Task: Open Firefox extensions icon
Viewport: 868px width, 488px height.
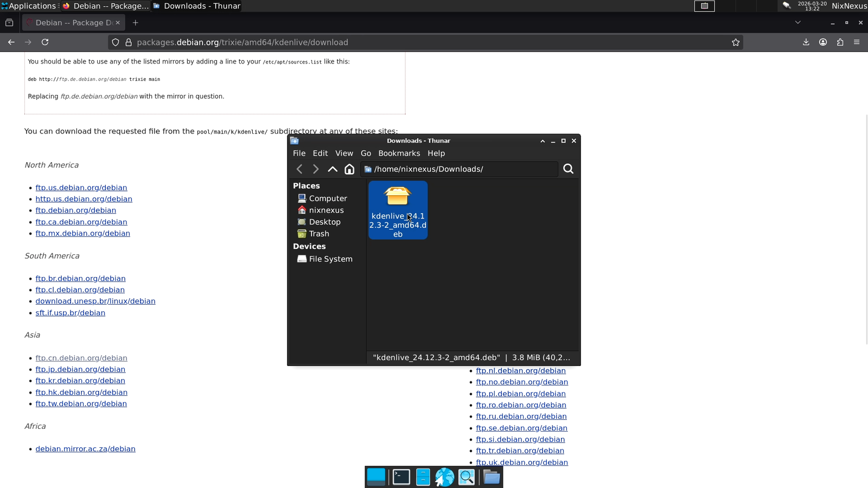Action: pos(840,42)
